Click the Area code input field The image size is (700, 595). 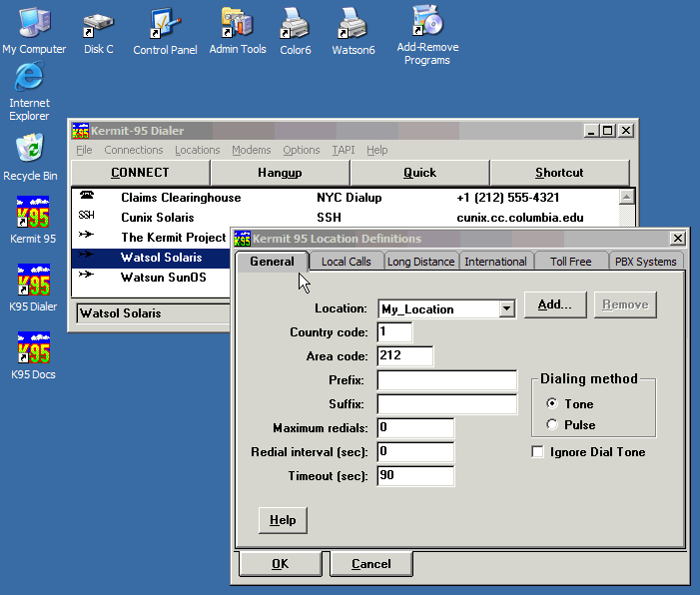[404, 356]
